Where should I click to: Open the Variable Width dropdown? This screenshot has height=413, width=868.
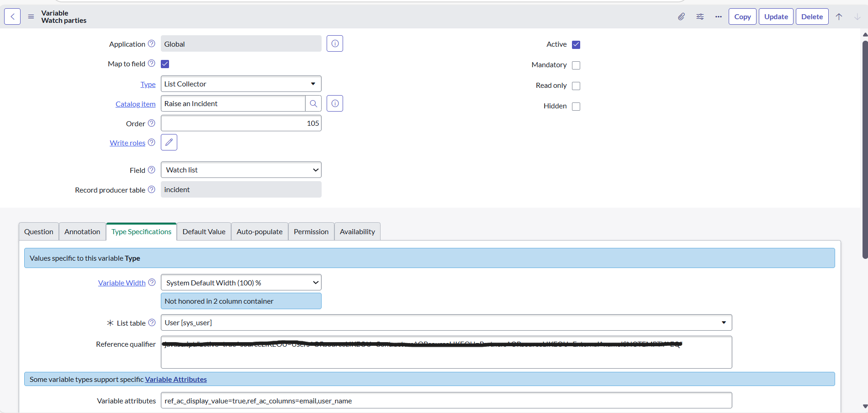241,283
